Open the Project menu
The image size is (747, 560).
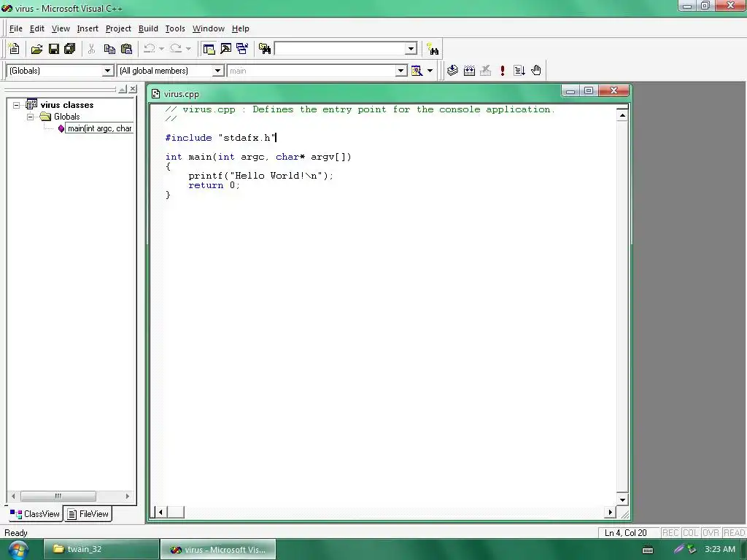[118, 28]
